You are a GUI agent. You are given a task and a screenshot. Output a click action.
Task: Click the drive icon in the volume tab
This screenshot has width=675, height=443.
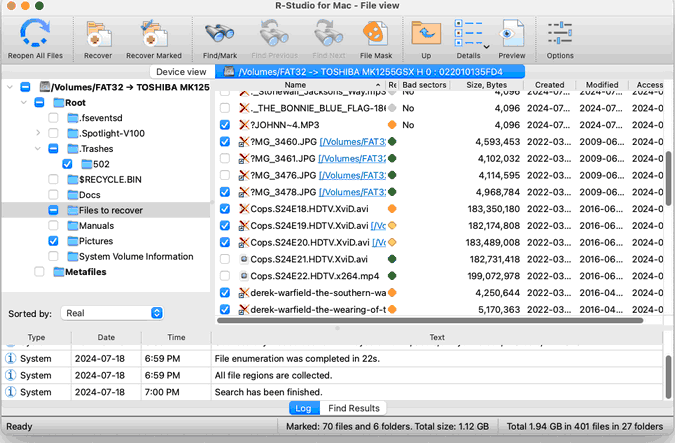[229, 71]
